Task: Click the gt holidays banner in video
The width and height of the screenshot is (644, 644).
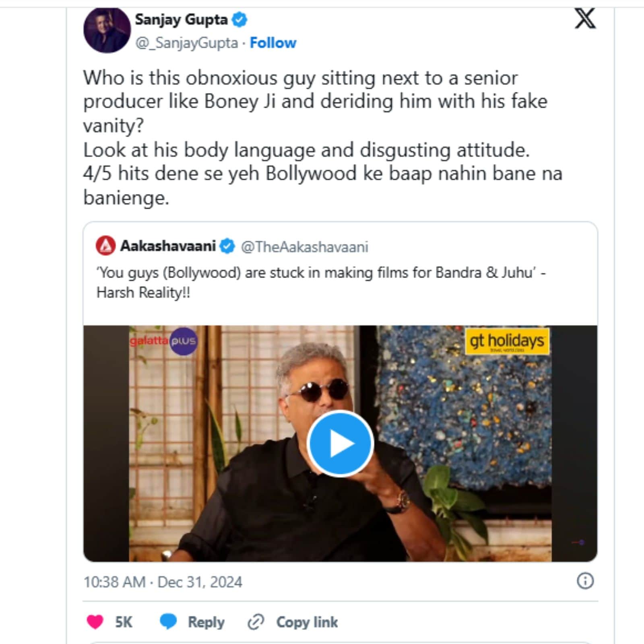Action: [x=507, y=341]
